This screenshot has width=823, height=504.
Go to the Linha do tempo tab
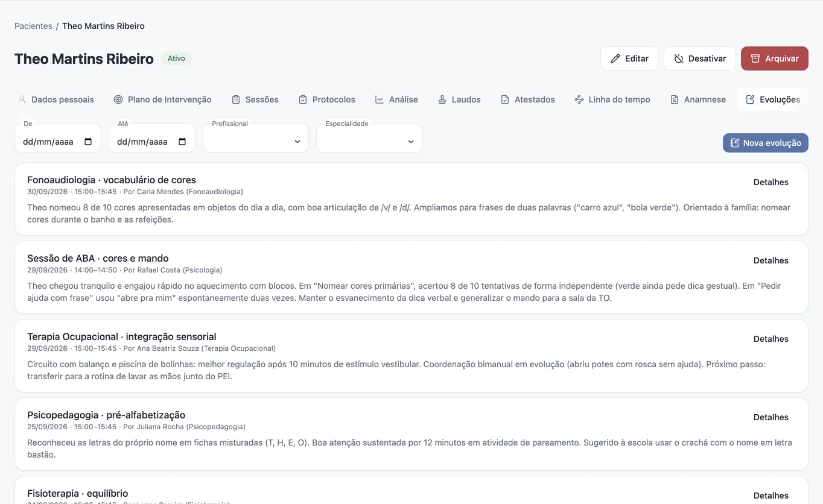[x=612, y=99]
